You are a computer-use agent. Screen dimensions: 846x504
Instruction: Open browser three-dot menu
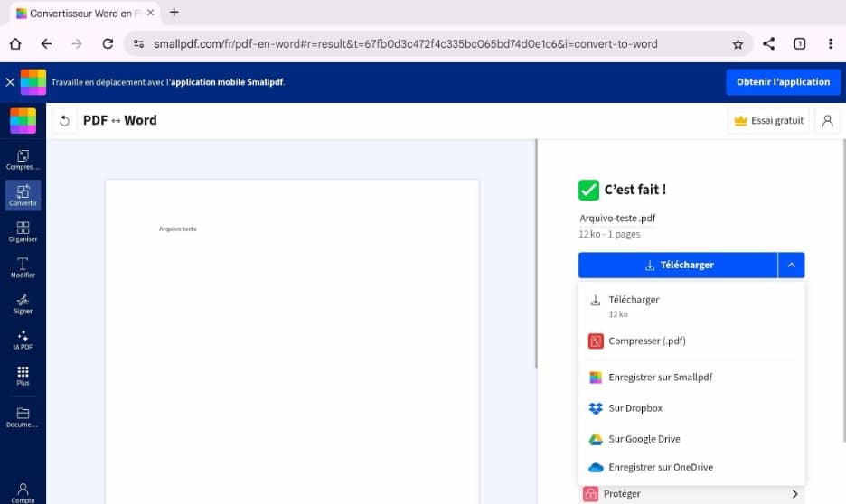831,43
